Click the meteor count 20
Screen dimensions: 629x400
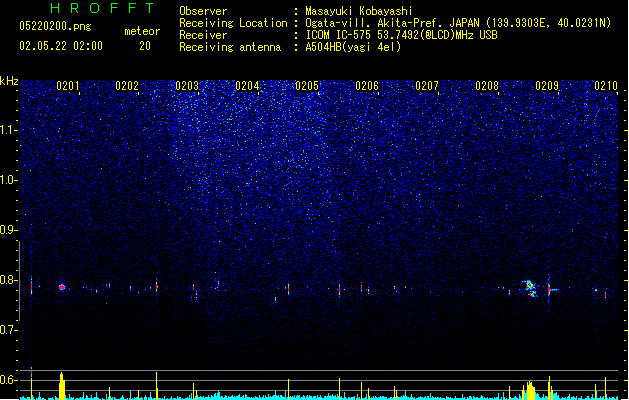[145, 46]
